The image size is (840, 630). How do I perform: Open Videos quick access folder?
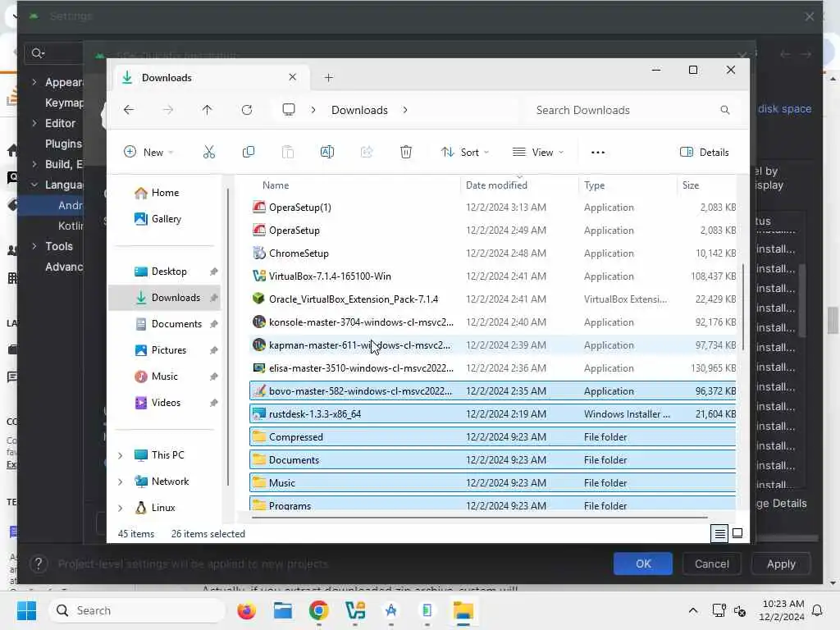click(166, 403)
